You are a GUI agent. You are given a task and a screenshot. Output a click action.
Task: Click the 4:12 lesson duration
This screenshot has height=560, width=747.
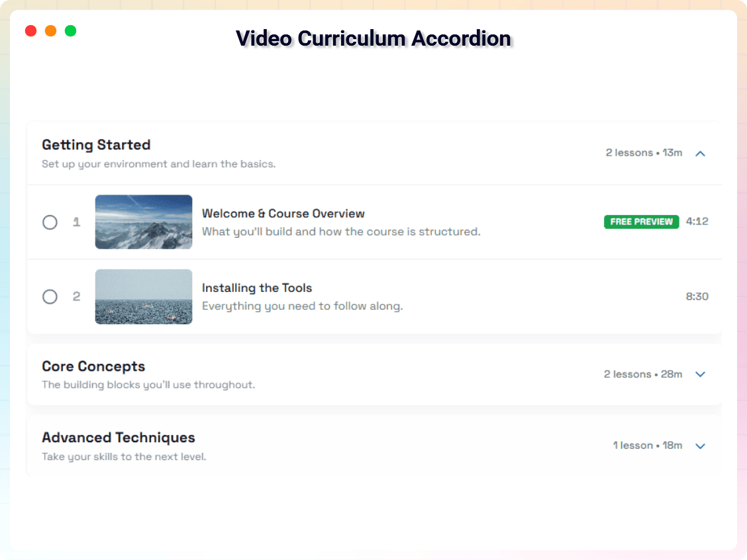pyautogui.click(x=697, y=222)
